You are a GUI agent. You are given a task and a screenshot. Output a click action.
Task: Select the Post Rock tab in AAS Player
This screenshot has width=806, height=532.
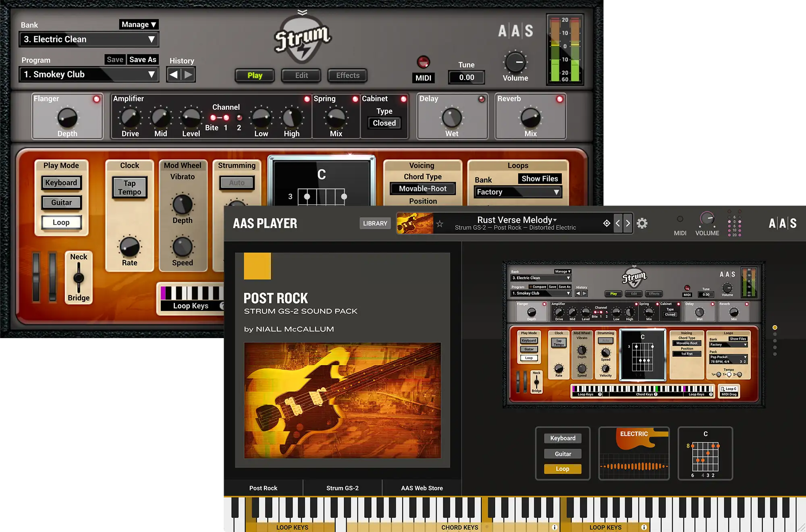pos(263,488)
